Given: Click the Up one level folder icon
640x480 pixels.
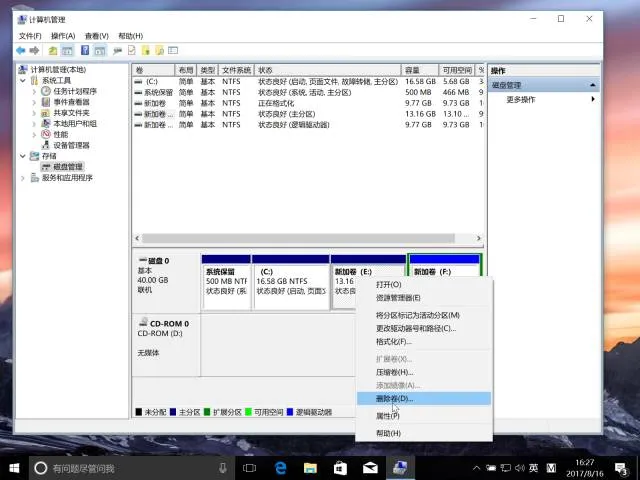Looking at the screenshot, I should click(x=53, y=51).
